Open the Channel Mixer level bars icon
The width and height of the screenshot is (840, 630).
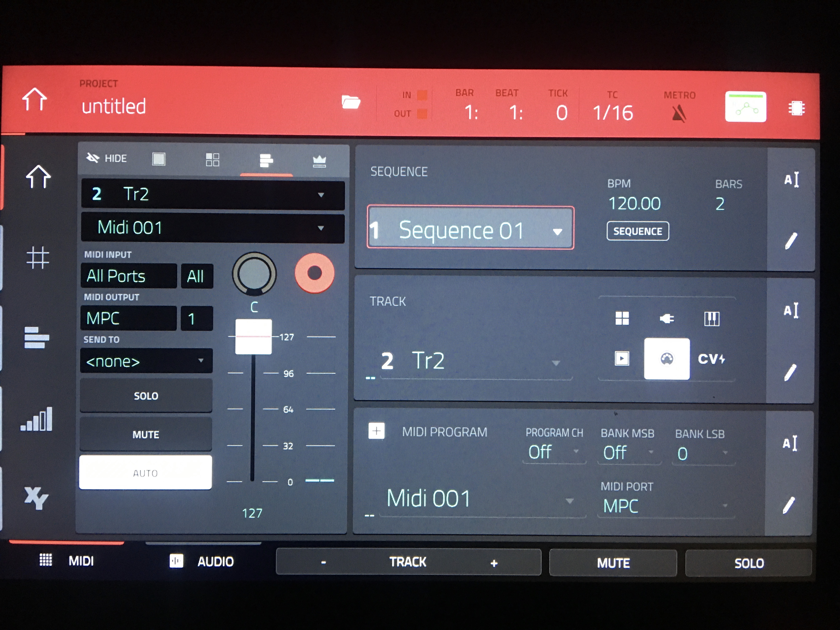[36, 419]
